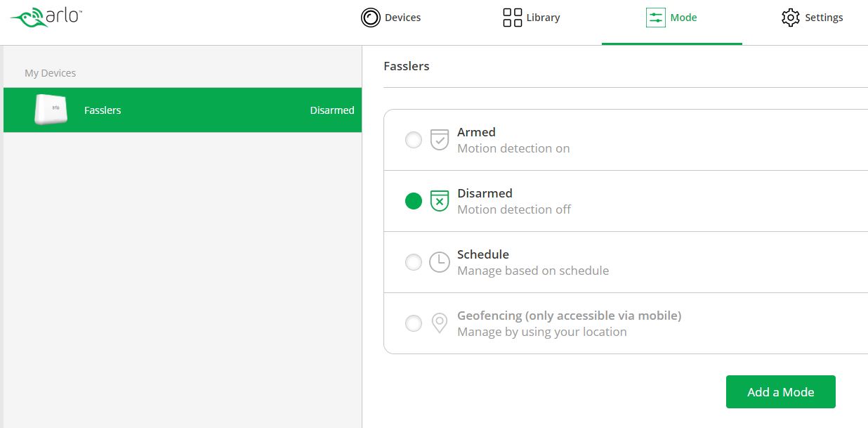Image resolution: width=868 pixels, height=428 pixels.
Task: Click the Disarmed status text in sidebar
Action: coord(331,110)
